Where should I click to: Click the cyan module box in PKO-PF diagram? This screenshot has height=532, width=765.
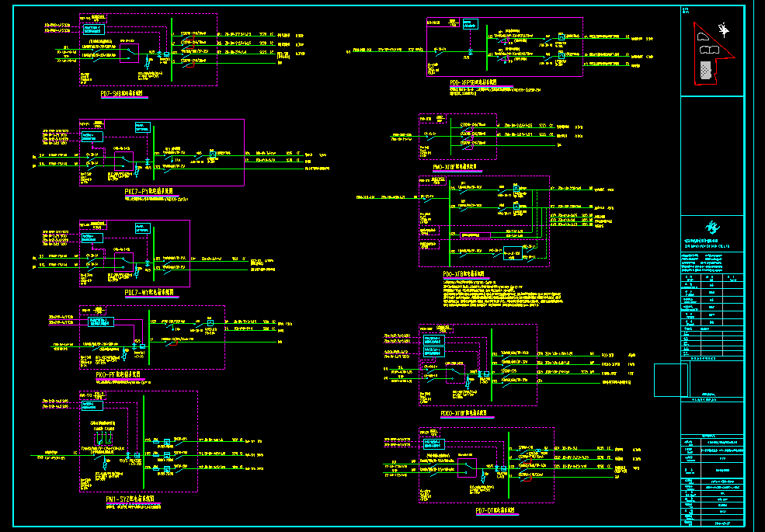[x=101, y=322]
